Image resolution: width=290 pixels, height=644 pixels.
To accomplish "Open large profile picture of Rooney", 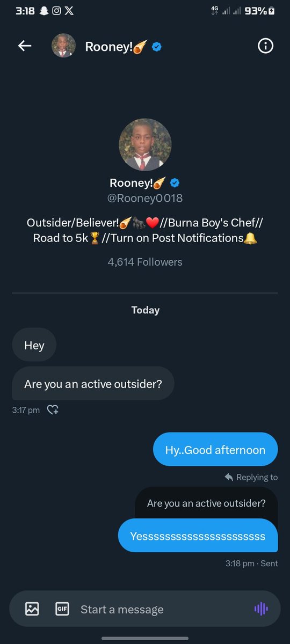I will click(x=145, y=145).
